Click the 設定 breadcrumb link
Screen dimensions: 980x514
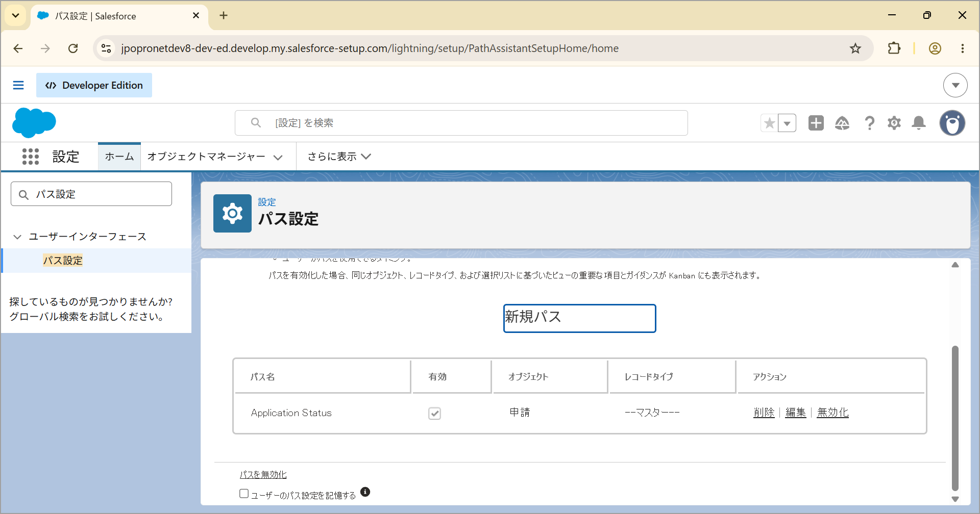pyautogui.click(x=266, y=202)
